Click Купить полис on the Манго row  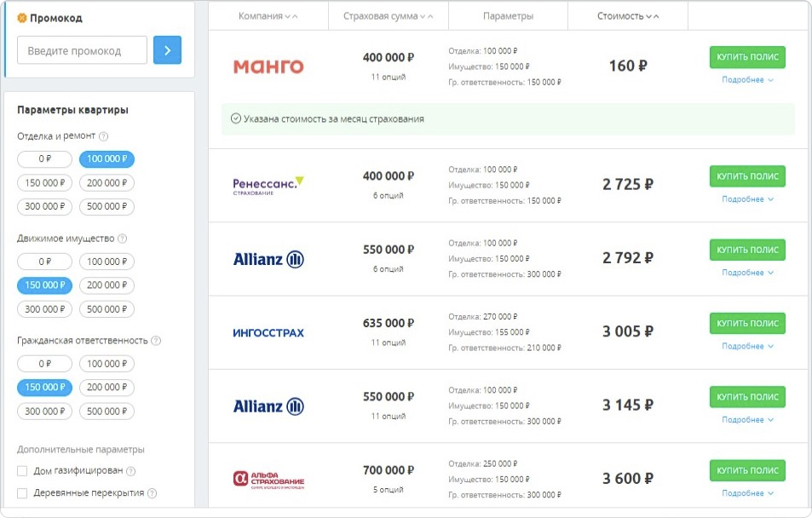tap(746, 57)
